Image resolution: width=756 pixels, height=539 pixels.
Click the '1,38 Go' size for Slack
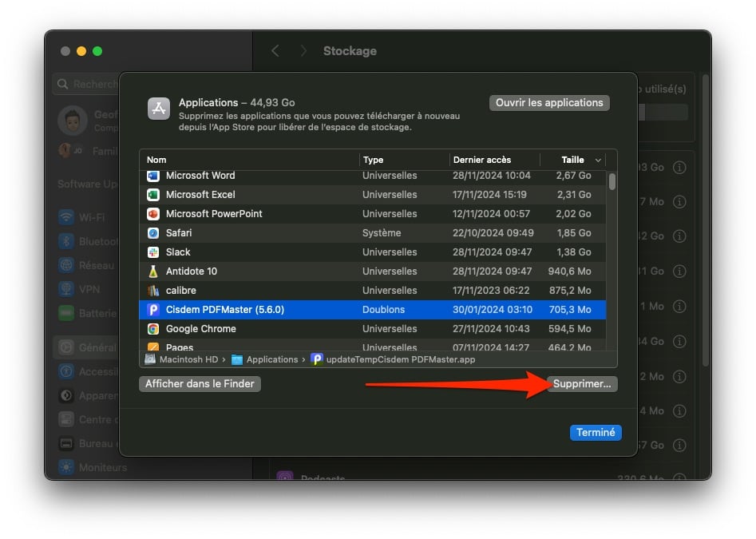coord(574,252)
